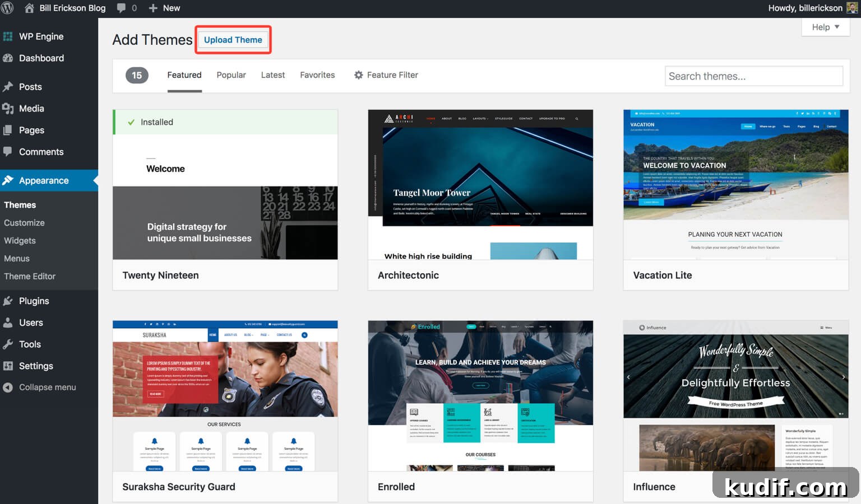Screen dimensions: 861x504
Task: Click the Upload Theme button
Action: (233, 40)
